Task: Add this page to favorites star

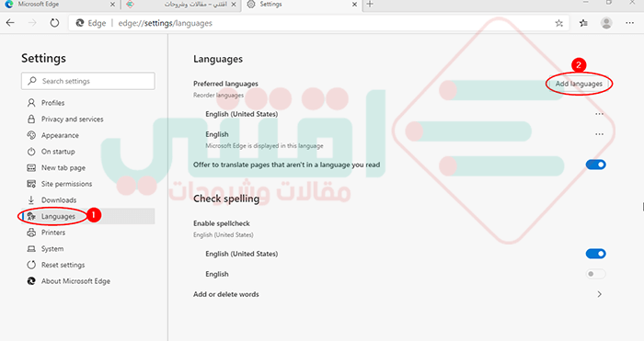Action: coord(559,23)
